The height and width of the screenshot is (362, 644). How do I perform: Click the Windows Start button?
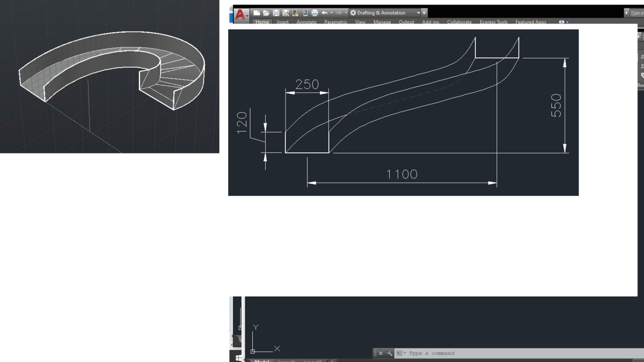(x=238, y=358)
